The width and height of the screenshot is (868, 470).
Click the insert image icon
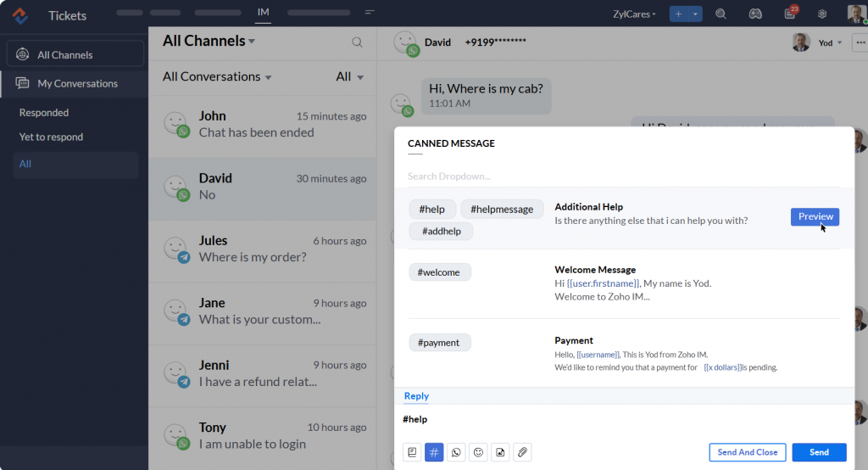(x=500, y=452)
